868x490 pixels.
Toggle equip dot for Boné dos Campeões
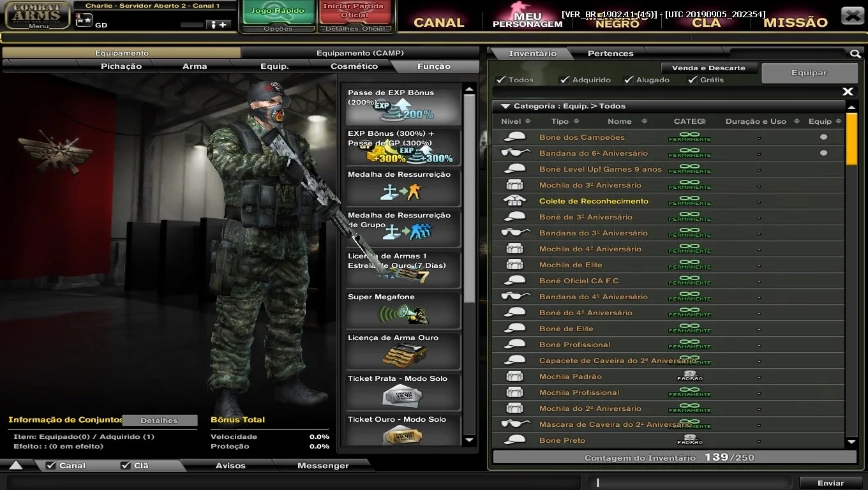(x=823, y=137)
